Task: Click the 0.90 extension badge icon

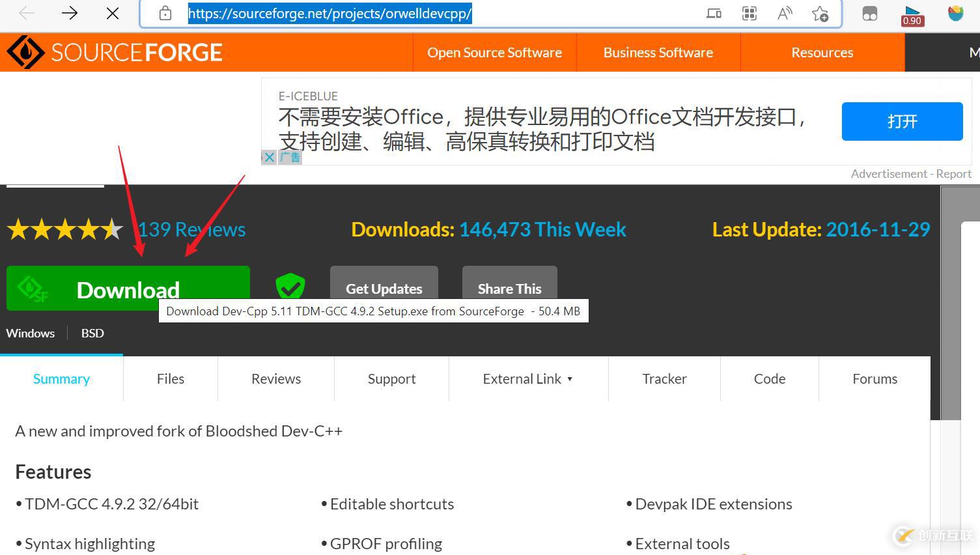Action: (912, 16)
